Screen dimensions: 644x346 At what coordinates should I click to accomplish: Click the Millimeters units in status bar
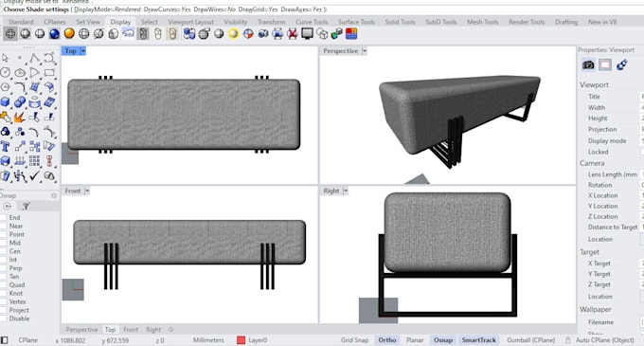208,340
